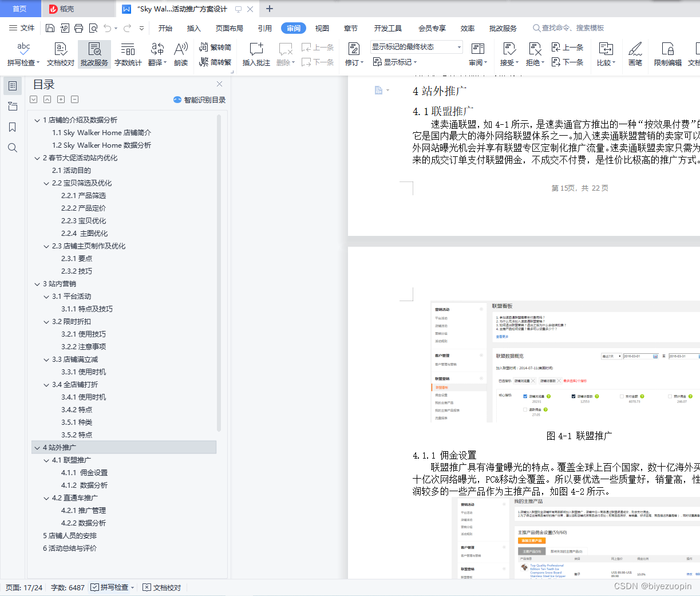Image resolution: width=700 pixels, height=596 pixels.
Task: Collapse the 2.2 宝贝筛选及优化 node
Action: (46, 183)
